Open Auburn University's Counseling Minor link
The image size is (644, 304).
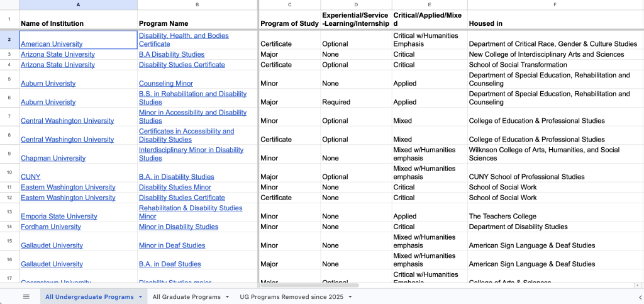click(166, 83)
